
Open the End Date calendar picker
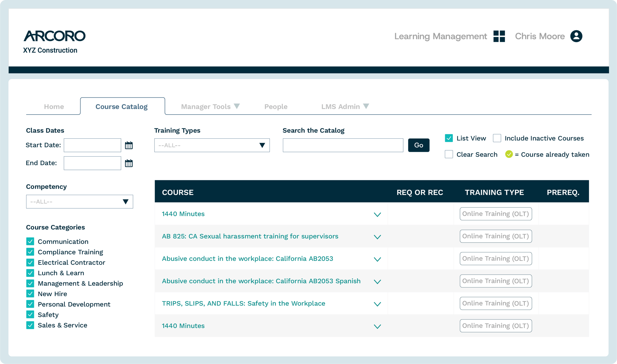129,163
